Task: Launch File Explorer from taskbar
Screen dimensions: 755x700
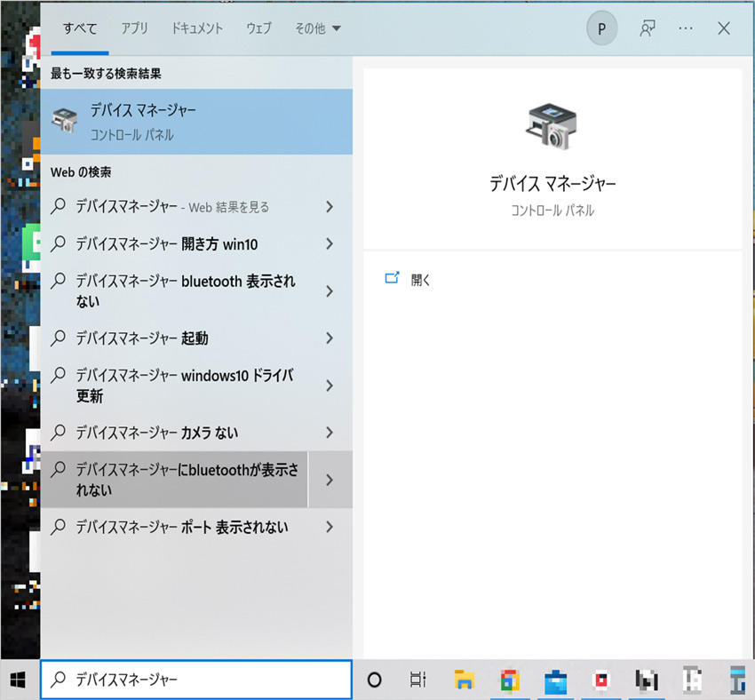Action: 464,680
